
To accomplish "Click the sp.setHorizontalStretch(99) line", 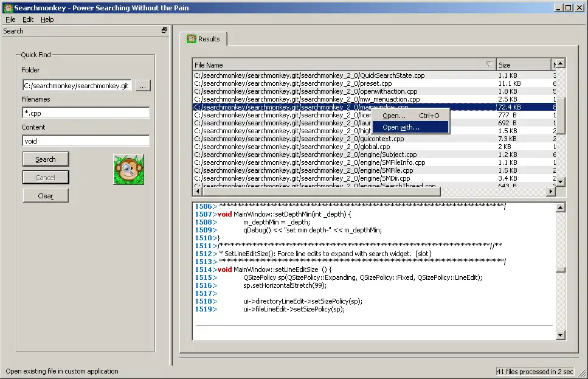I will click(x=285, y=285).
